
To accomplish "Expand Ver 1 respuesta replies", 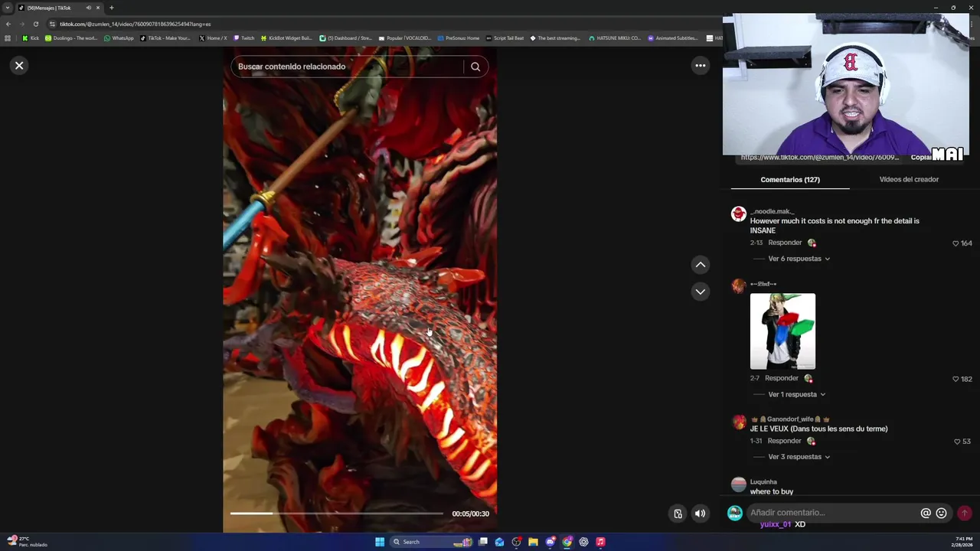I will tap(797, 394).
